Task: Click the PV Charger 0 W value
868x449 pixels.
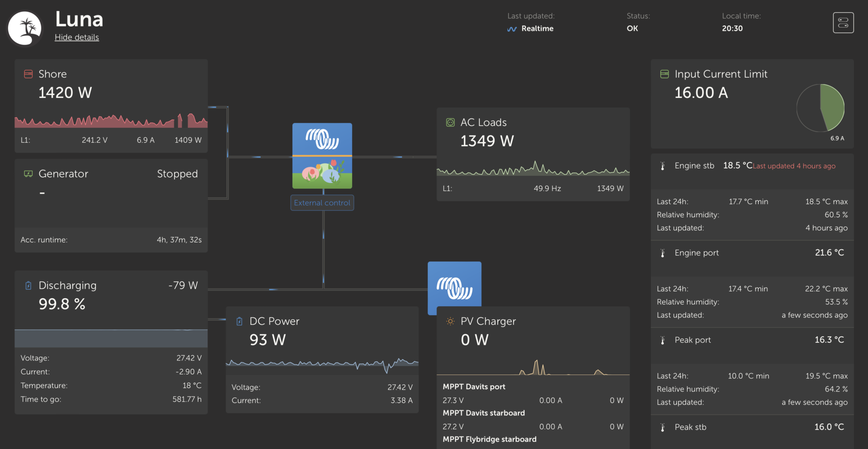Action: 475,340
